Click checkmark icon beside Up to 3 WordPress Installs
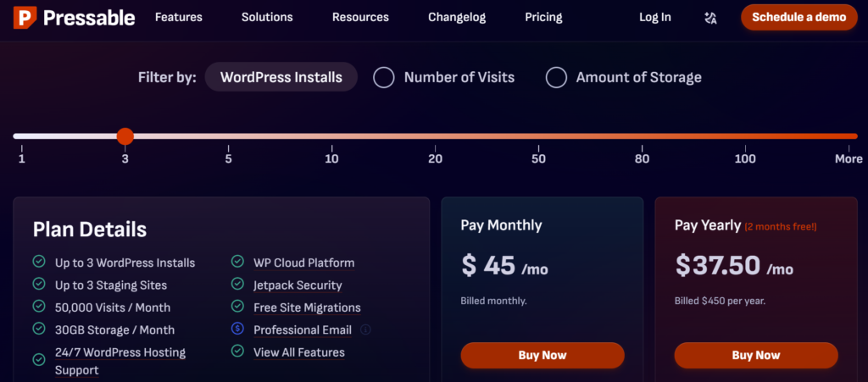The height and width of the screenshot is (382, 868). [x=39, y=261]
